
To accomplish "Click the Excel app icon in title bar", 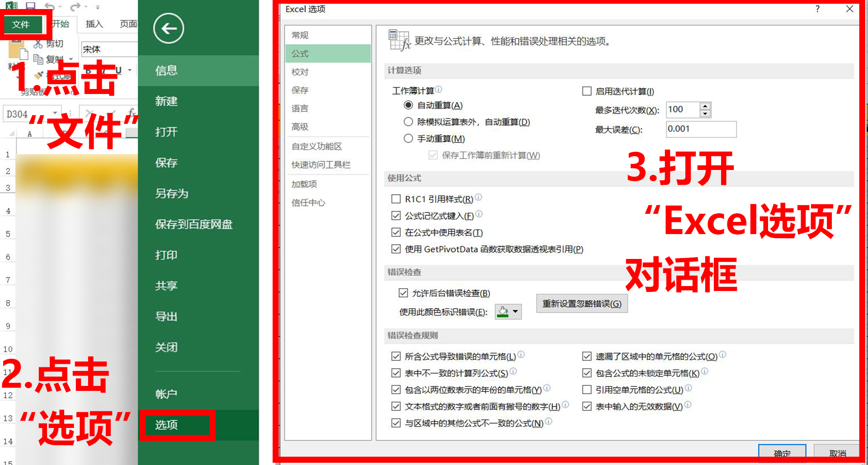I will pyautogui.click(x=11, y=6).
